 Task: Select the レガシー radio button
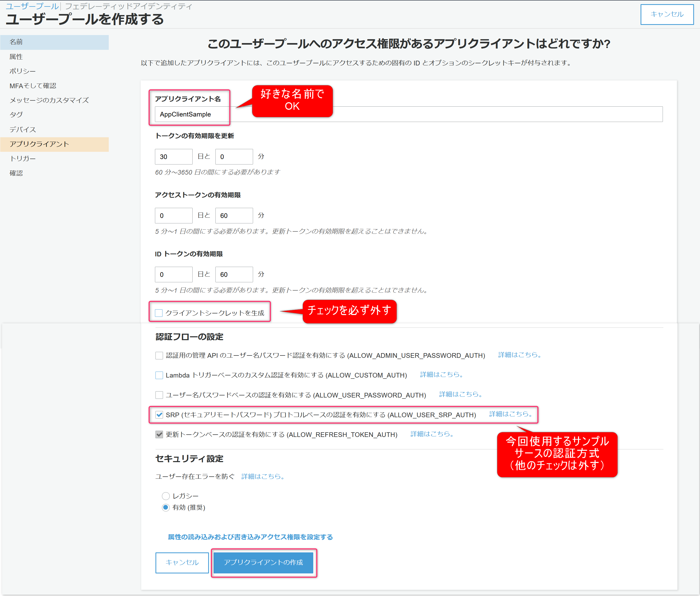[x=166, y=496]
